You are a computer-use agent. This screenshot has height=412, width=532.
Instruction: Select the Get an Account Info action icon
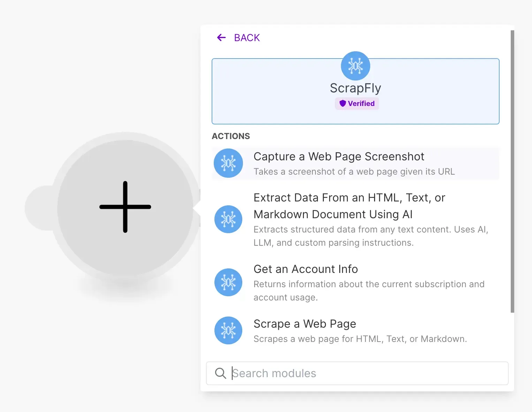coord(228,282)
